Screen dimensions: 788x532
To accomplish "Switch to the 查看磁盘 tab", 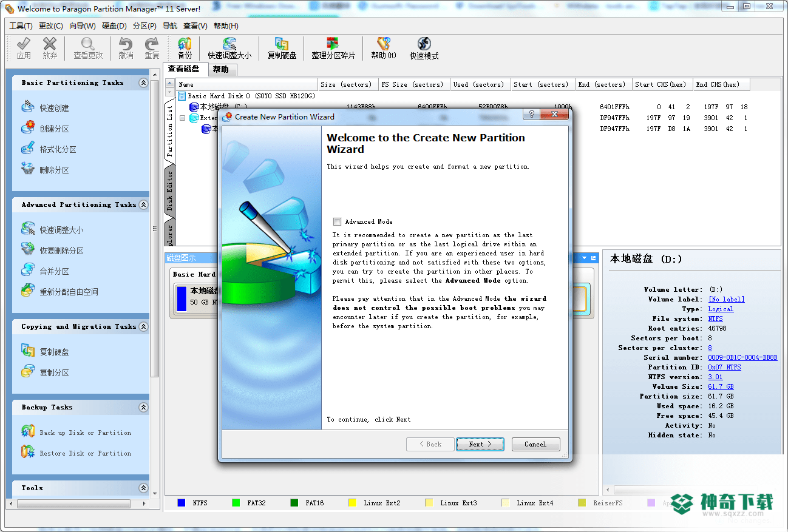I will point(185,69).
